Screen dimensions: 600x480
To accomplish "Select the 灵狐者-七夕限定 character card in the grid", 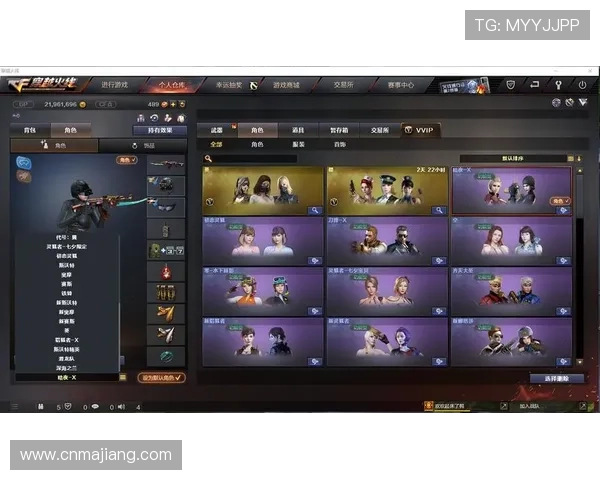I will click(387, 291).
